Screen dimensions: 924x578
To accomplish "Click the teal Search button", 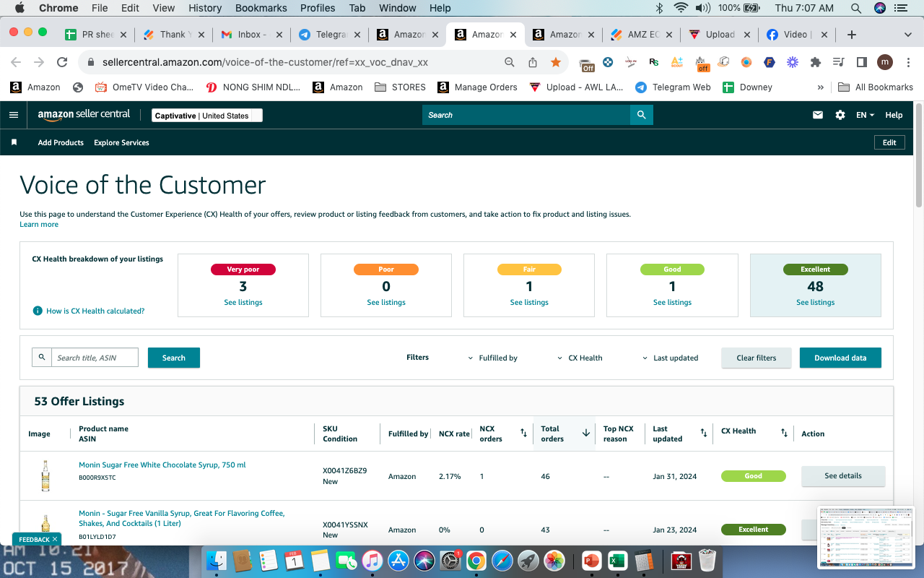I will pos(174,358).
